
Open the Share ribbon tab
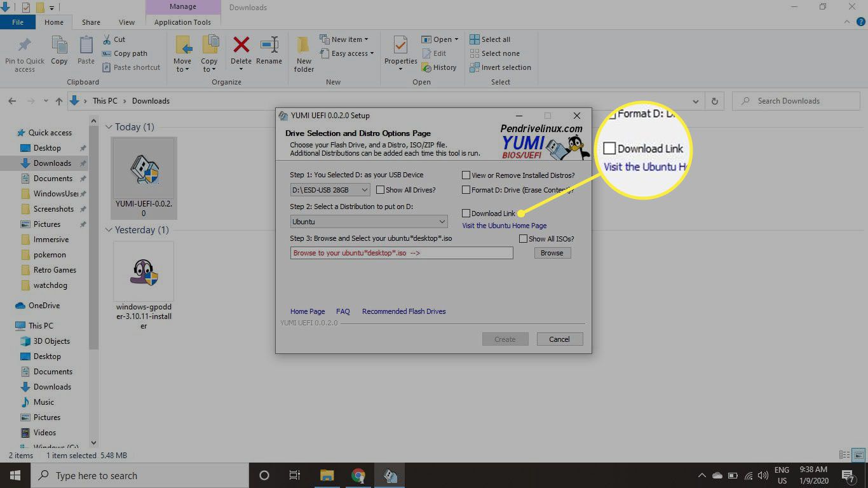91,22
